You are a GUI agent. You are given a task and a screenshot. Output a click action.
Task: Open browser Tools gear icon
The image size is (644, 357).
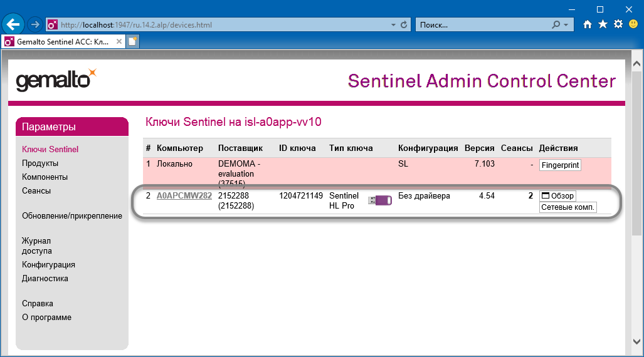618,24
